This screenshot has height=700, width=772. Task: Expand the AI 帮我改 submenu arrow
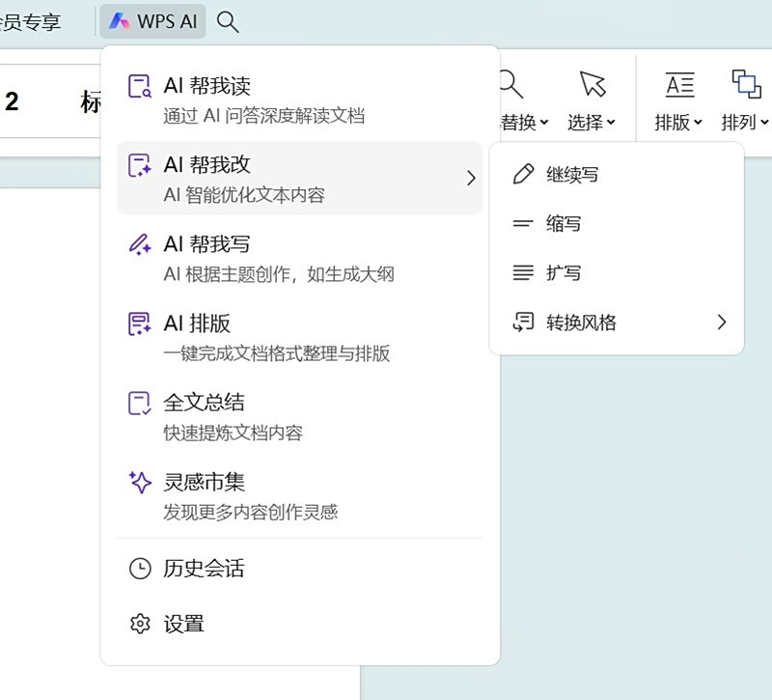tap(472, 178)
